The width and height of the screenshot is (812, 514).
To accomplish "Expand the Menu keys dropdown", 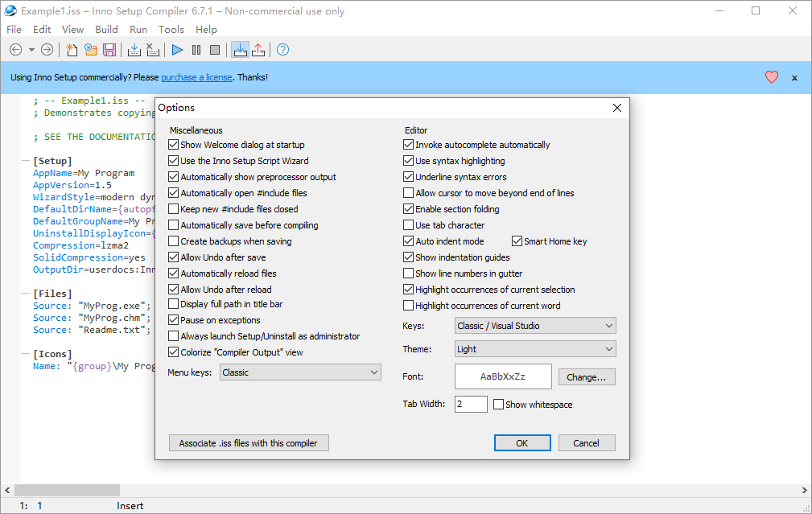I will (x=300, y=372).
